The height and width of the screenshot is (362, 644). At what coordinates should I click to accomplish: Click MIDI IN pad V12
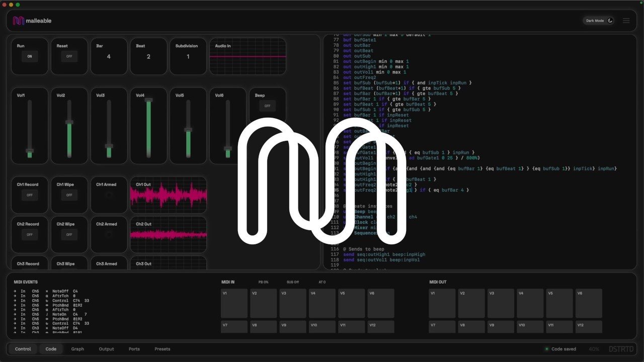(381, 327)
